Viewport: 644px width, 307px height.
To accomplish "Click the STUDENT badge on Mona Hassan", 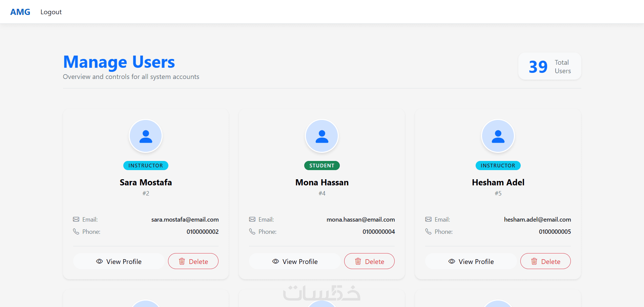I will pyautogui.click(x=322, y=165).
